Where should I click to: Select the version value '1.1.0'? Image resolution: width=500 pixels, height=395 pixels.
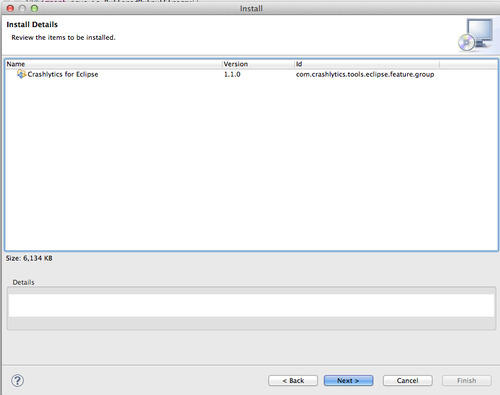[232, 74]
